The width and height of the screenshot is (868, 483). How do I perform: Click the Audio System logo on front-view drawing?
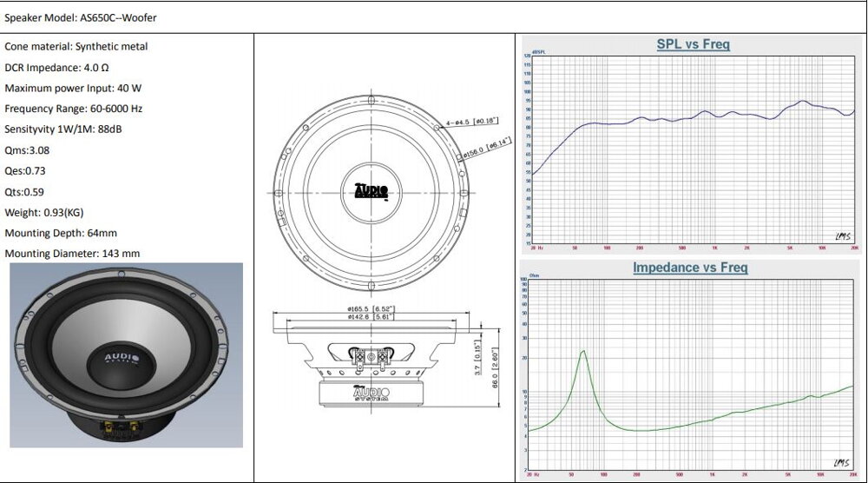pos(371,192)
